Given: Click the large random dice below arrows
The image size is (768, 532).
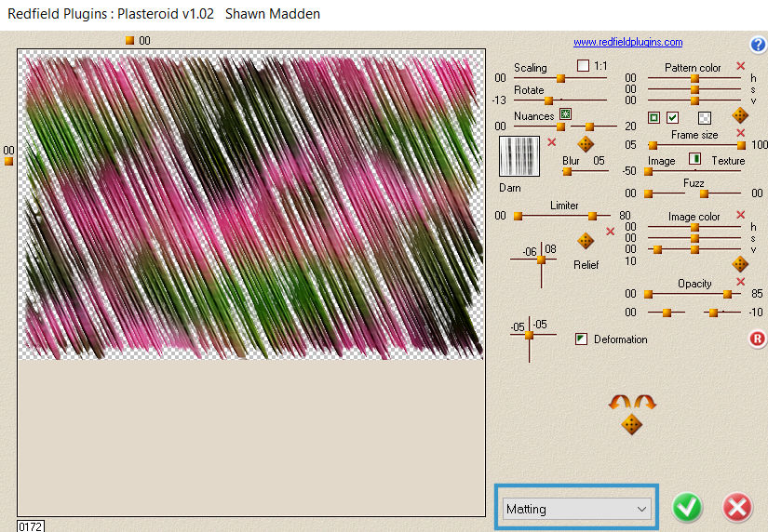Looking at the screenshot, I should (631, 424).
